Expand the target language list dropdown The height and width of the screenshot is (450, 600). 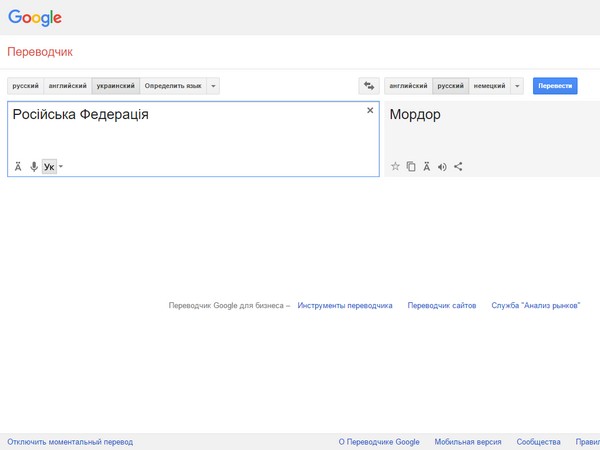(517, 86)
